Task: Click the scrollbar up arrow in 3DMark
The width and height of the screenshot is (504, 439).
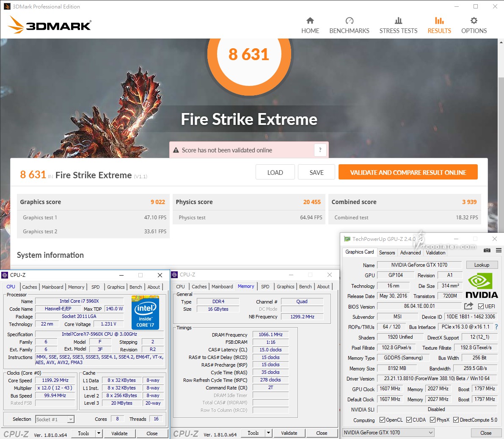Action: coord(501,42)
